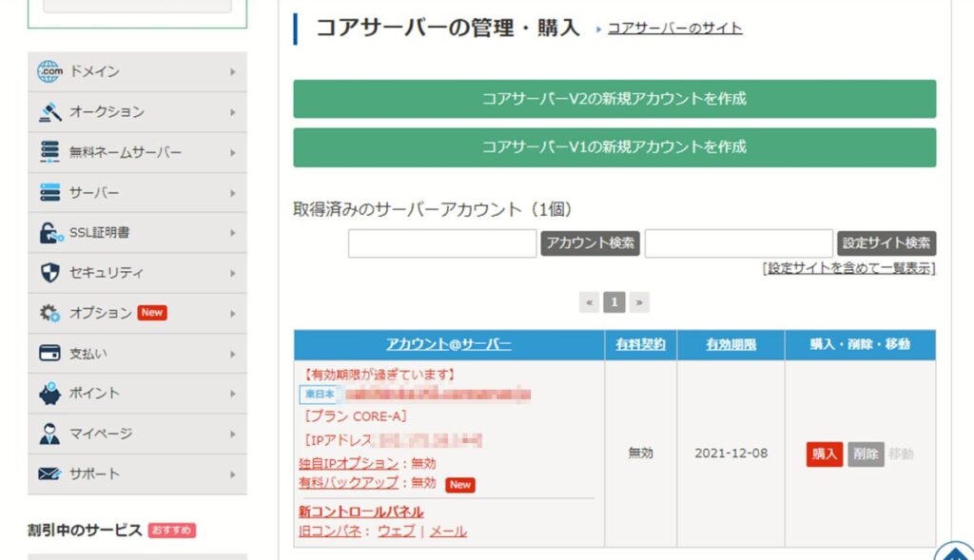
Task: Click the support envelope icon
Action: (x=49, y=473)
